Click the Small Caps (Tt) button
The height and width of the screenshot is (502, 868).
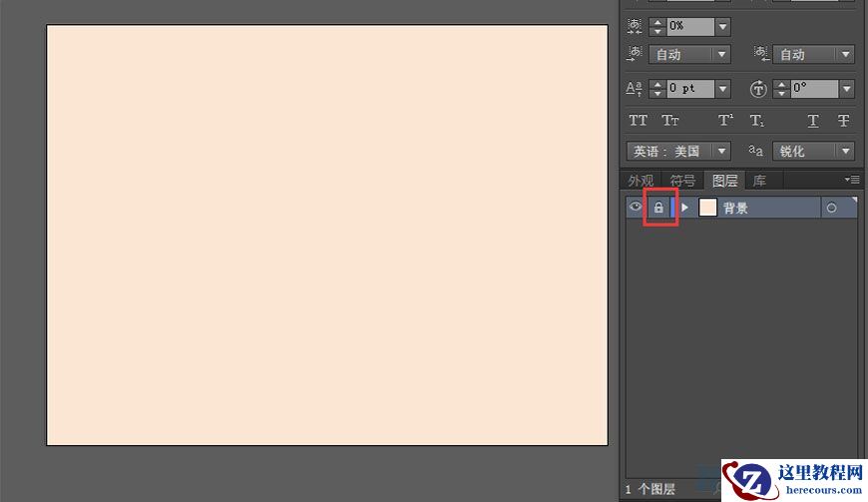click(669, 121)
